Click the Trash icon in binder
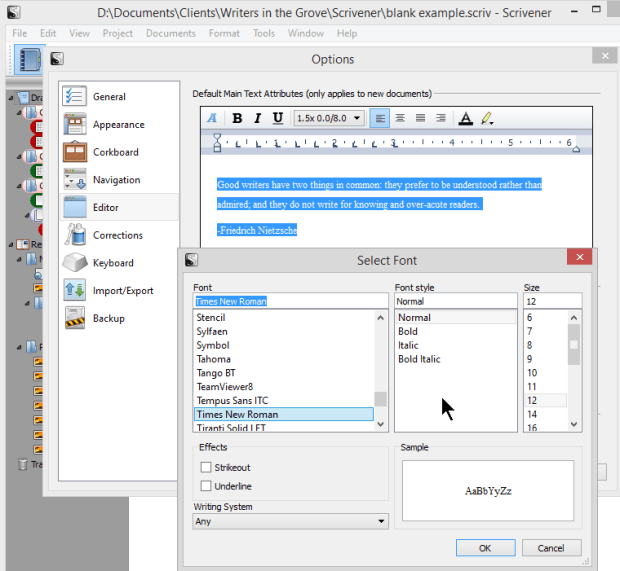 click(x=23, y=464)
